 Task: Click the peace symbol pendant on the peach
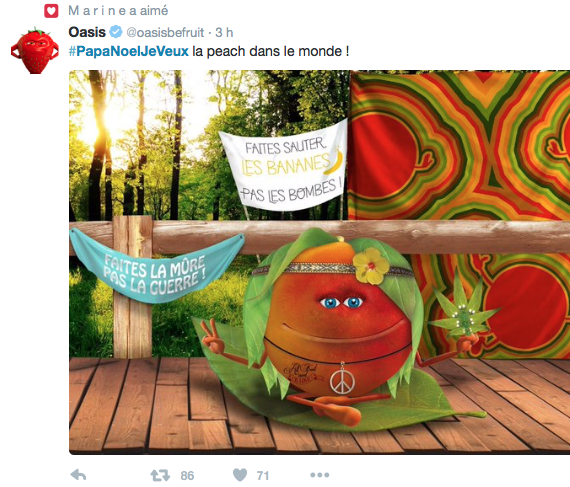click(342, 380)
